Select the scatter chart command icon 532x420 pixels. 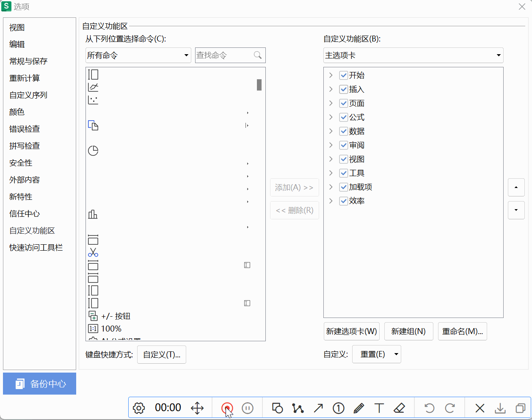click(93, 100)
